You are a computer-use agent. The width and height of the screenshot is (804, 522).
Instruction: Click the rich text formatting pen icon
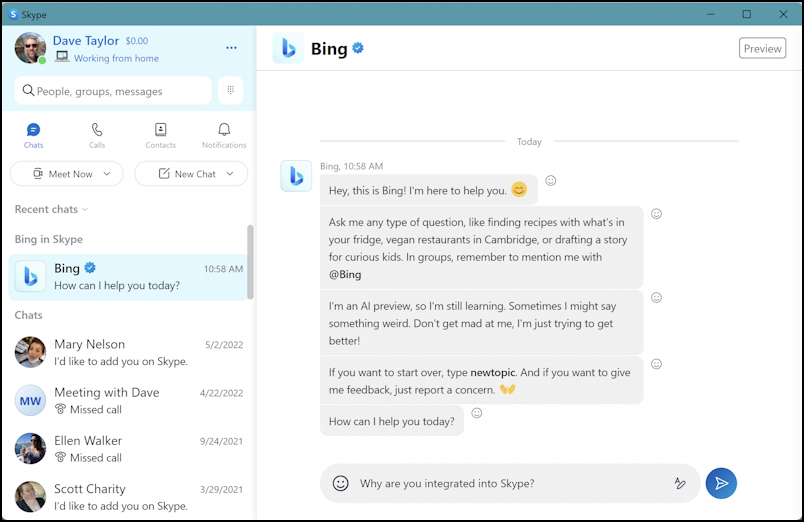point(680,483)
